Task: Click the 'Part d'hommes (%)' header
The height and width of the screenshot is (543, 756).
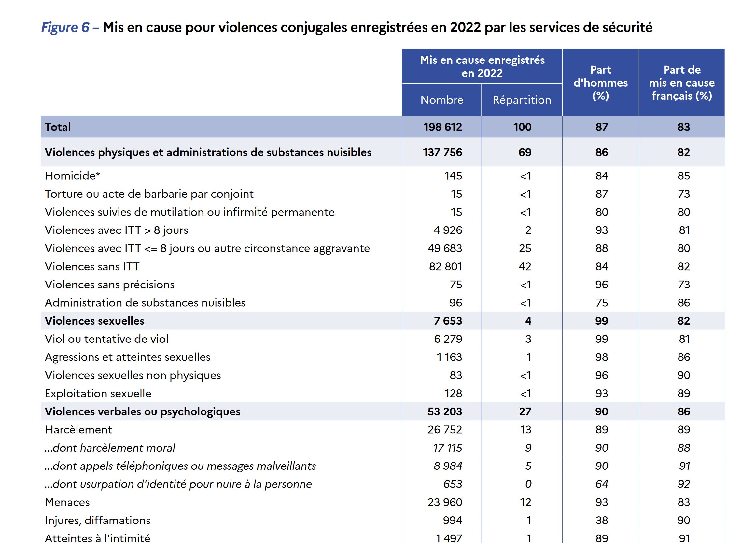Action: pos(601,83)
